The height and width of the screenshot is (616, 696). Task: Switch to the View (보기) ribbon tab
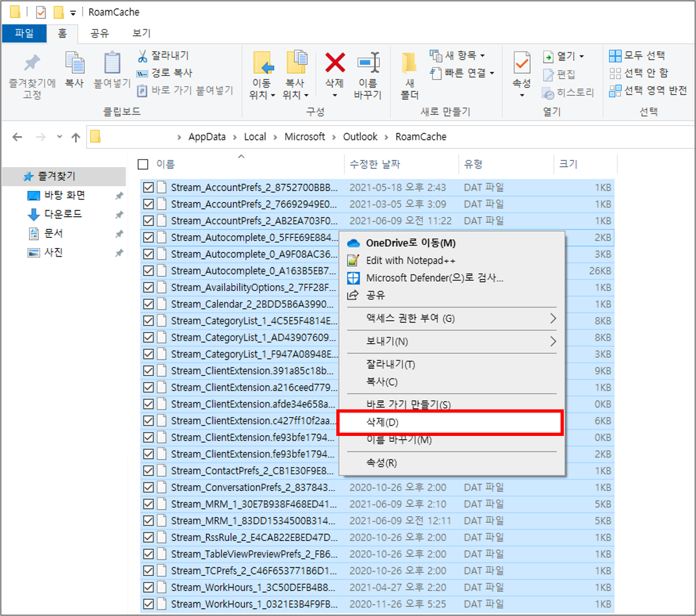(x=141, y=33)
